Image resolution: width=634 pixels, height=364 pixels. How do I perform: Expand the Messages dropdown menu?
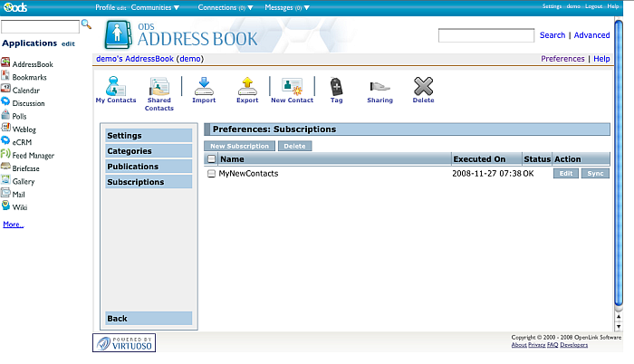[x=288, y=7]
